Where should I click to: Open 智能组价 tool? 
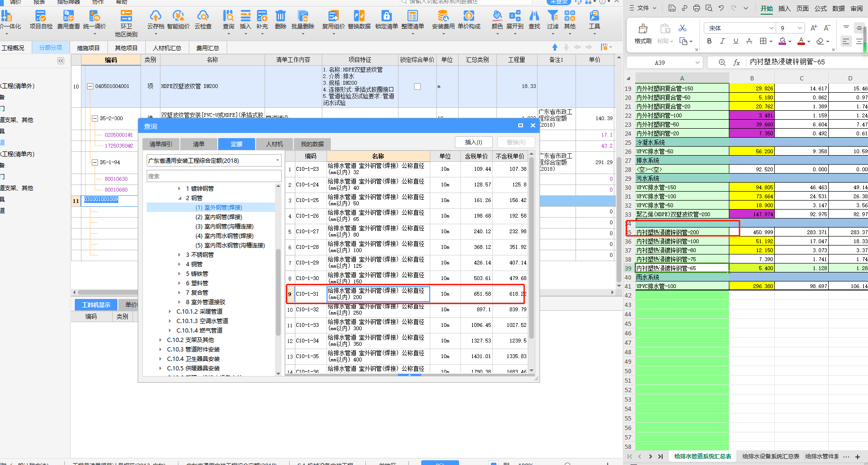(x=178, y=20)
